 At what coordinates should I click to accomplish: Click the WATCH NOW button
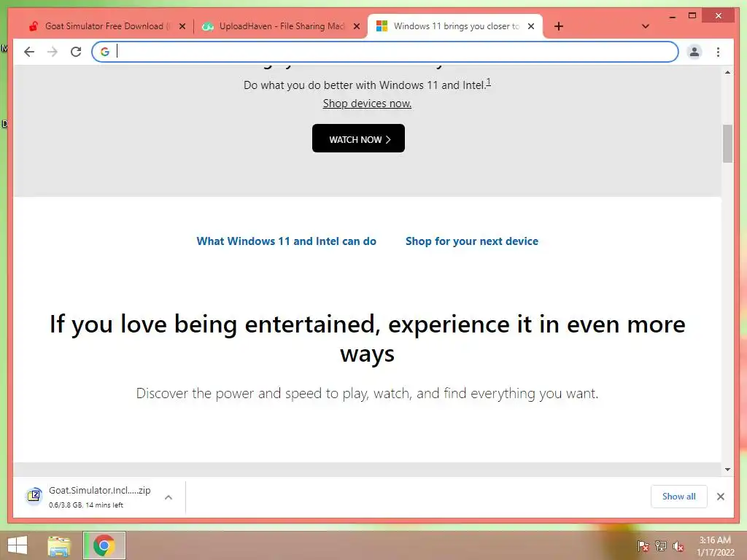(358, 139)
